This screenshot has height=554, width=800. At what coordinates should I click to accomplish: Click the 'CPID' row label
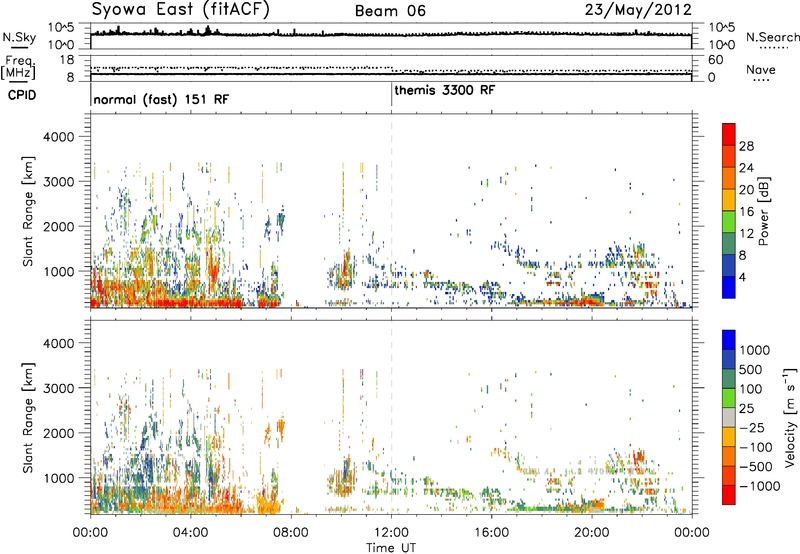[22, 95]
